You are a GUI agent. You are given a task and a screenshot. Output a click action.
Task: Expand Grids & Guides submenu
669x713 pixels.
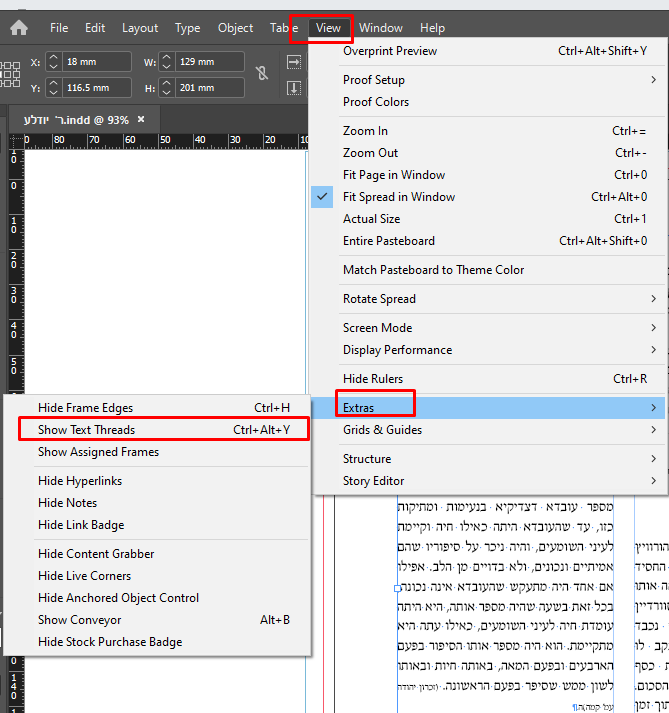tap(382, 430)
